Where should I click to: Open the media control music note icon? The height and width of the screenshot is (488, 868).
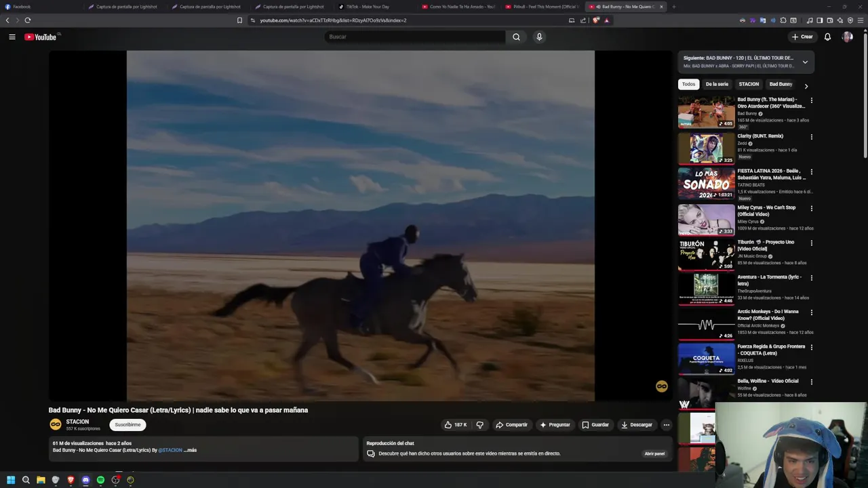point(810,20)
